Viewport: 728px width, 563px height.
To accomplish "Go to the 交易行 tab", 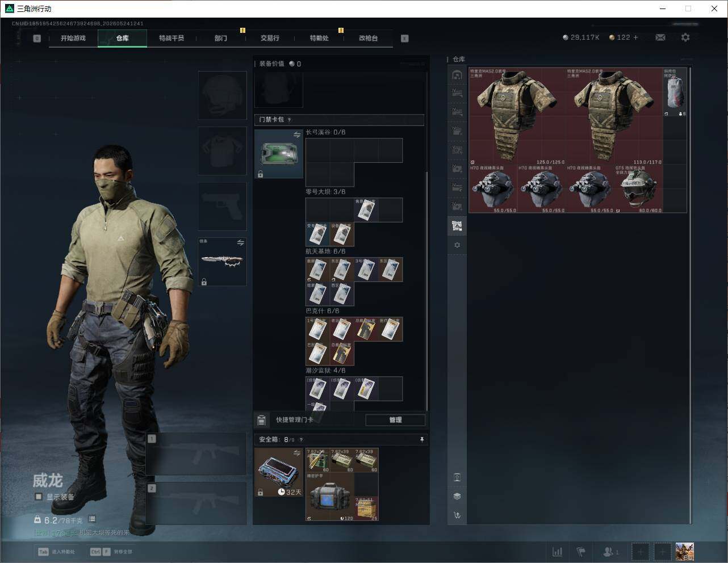I will tap(270, 38).
